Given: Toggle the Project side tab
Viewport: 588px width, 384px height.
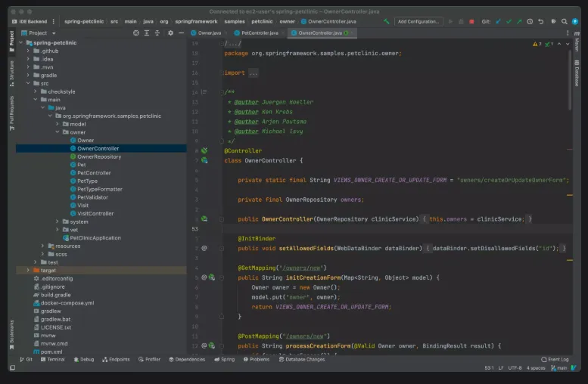Looking at the screenshot, I should coord(11,42).
